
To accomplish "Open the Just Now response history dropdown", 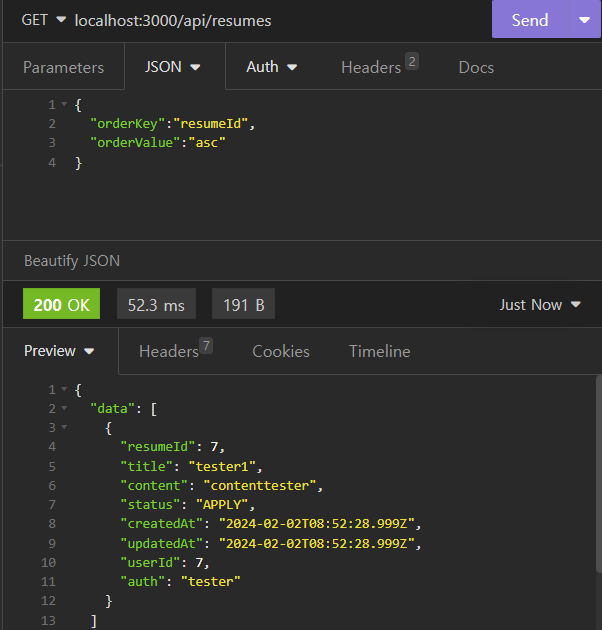I will (x=540, y=305).
